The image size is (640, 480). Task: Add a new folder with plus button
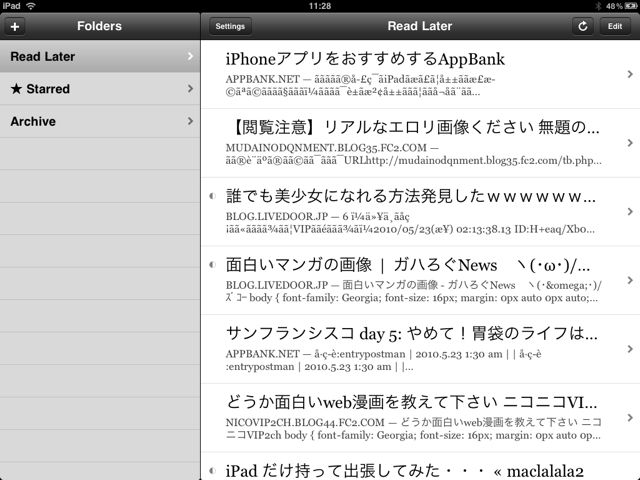tap(15, 27)
